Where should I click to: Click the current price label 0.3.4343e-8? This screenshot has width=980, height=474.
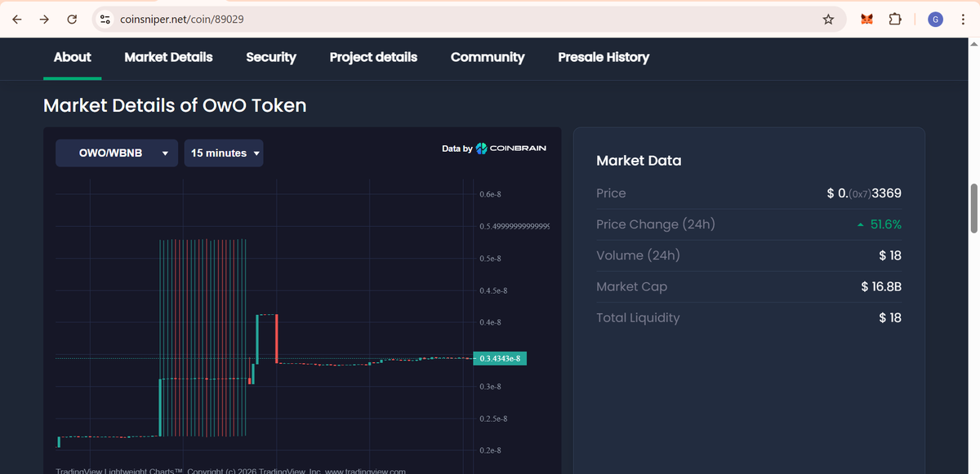pos(501,358)
